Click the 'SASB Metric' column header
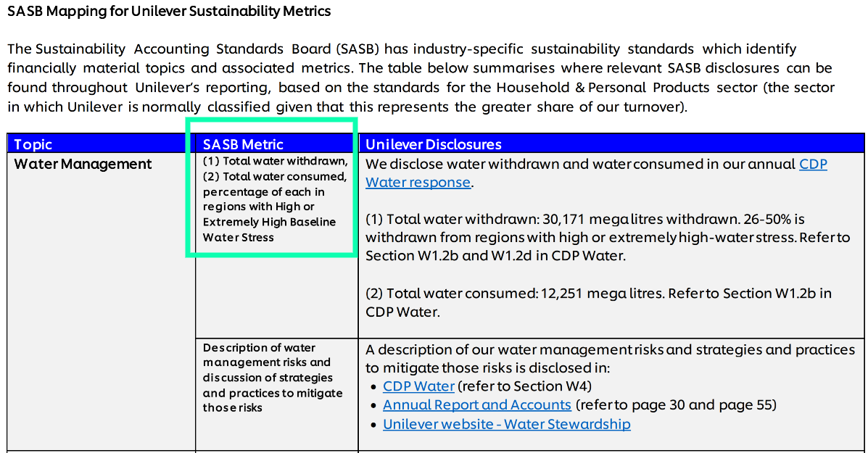Viewport: 868px width, 453px height. click(x=276, y=144)
